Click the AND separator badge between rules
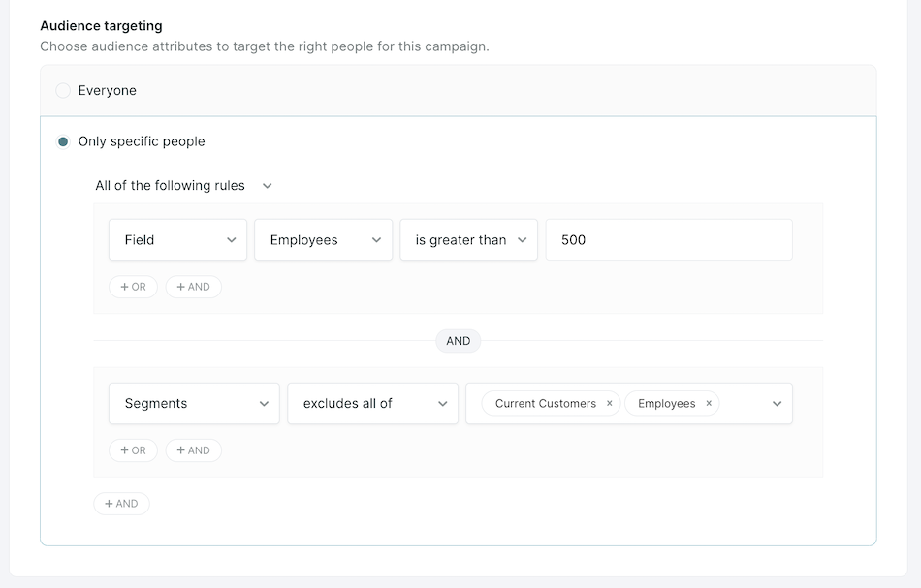This screenshot has height=588, width=921. [459, 341]
